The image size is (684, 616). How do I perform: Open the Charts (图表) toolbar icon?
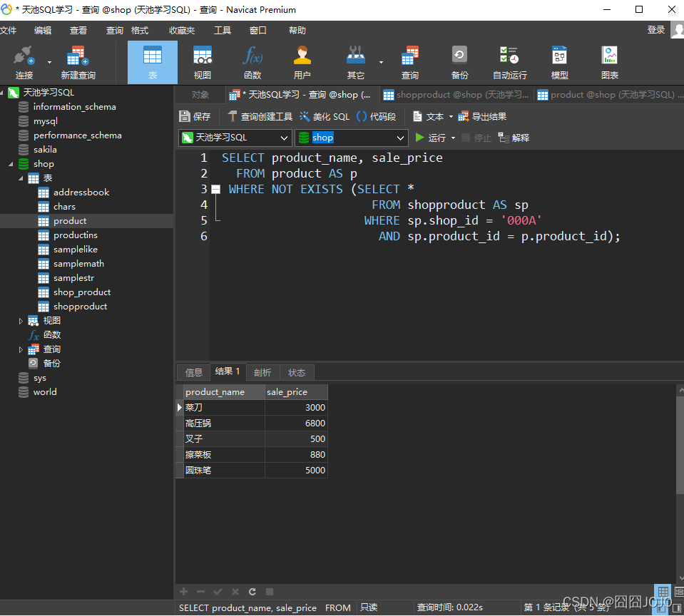pyautogui.click(x=609, y=62)
